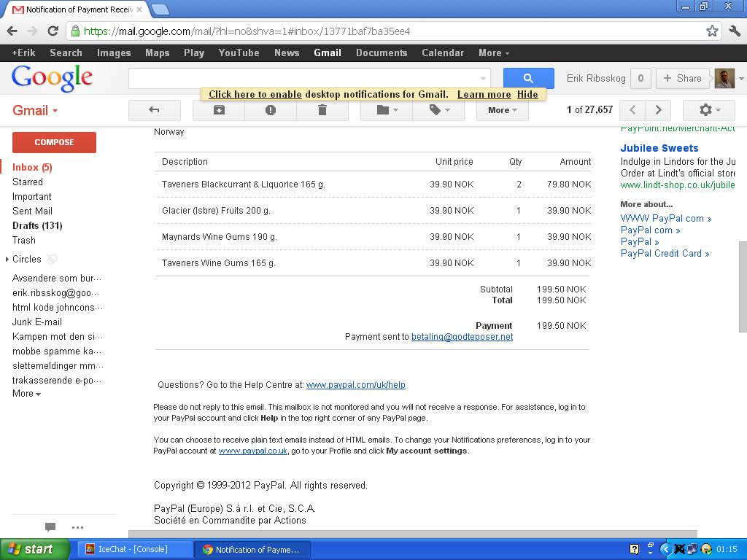Return to inbox with back arrow button
Image resolution: width=747 pixels, height=560 pixels.
(x=155, y=110)
